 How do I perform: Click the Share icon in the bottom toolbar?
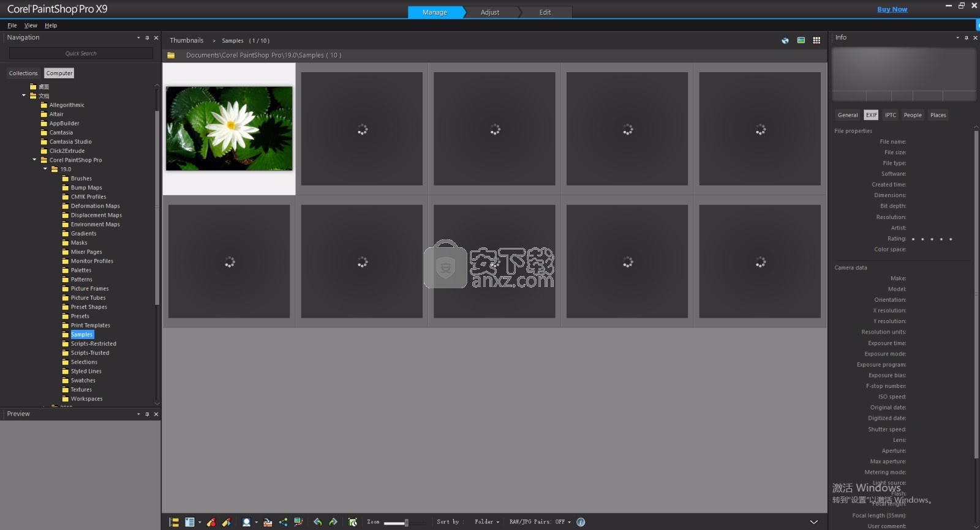coord(283,522)
